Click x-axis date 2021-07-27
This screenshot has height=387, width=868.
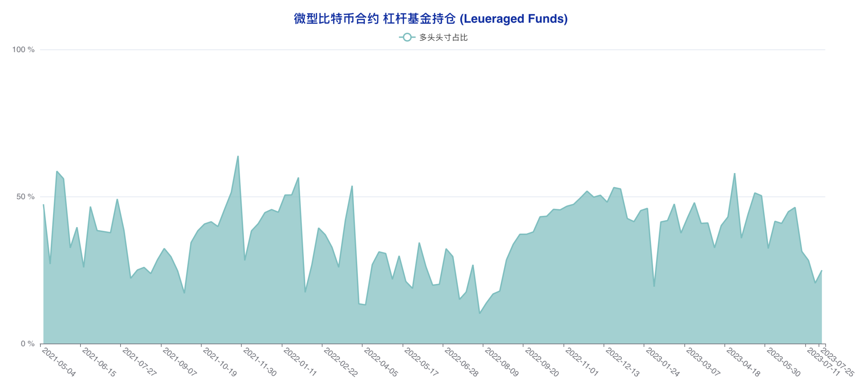[x=139, y=362]
